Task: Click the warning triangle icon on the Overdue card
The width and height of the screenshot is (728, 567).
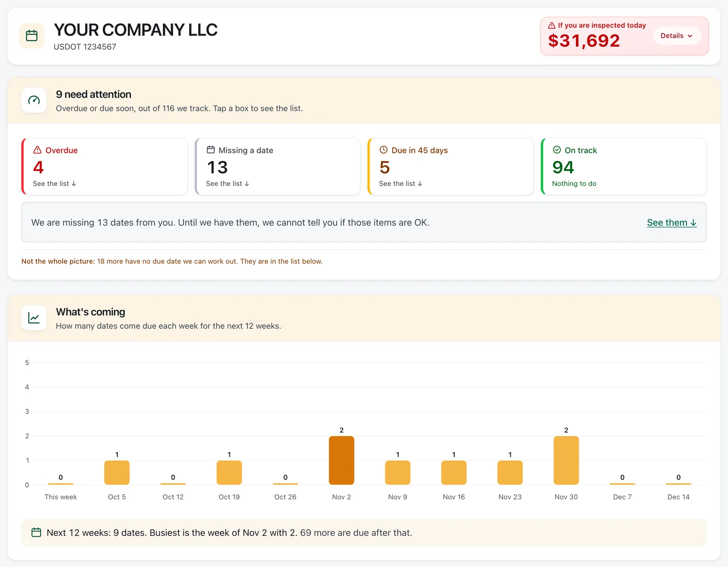Action: (37, 150)
